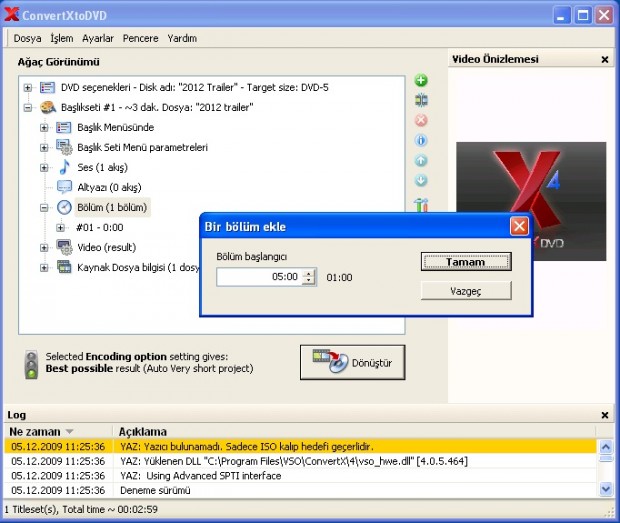
Task: Click the Başlıkseti #1 film reel icon
Action: click(x=48, y=107)
